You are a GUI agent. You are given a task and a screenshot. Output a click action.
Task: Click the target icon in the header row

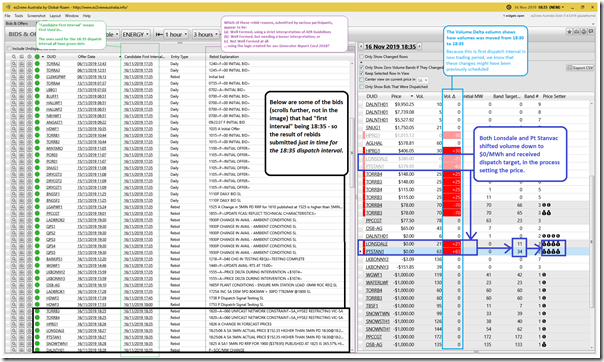coord(29,57)
